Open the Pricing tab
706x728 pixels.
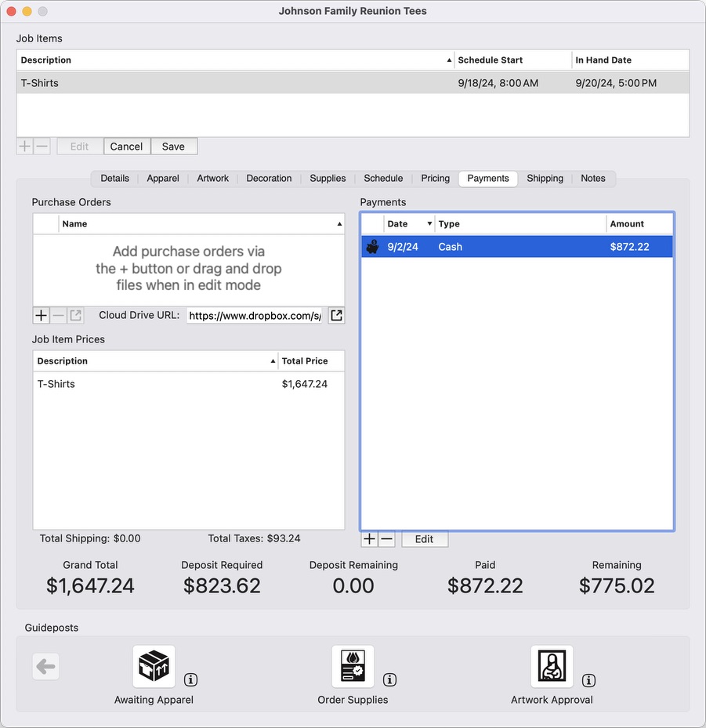pyautogui.click(x=435, y=179)
